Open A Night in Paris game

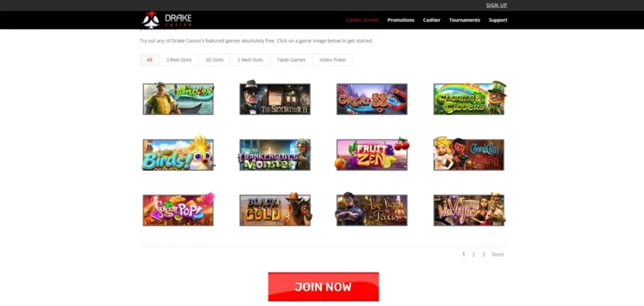pos(372,209)
